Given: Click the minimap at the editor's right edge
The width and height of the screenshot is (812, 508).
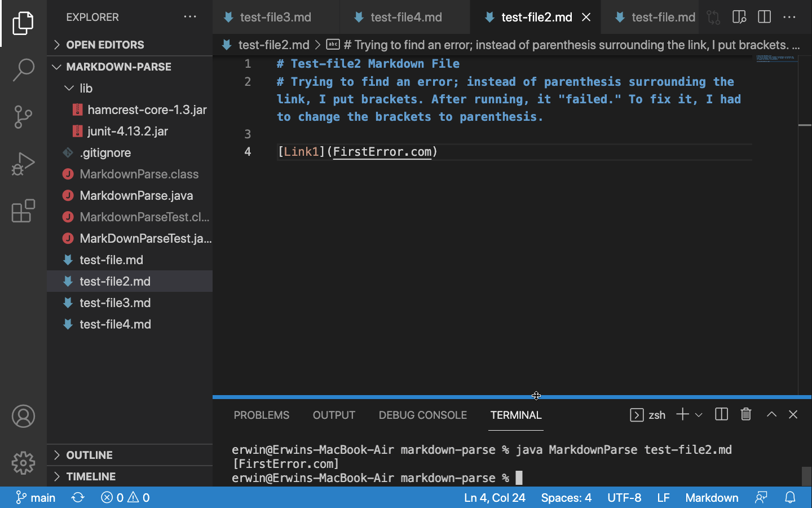Looking at the screenshot, I should tap(776, 58).
